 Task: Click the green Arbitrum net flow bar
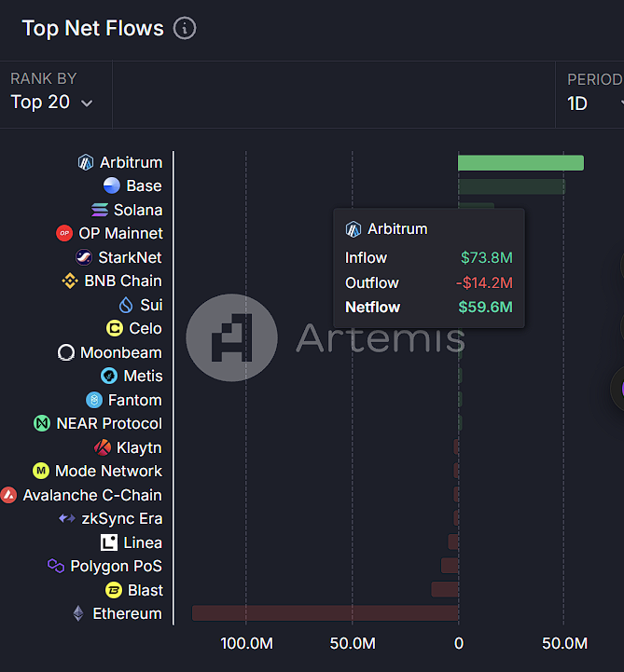click(520, 163)
